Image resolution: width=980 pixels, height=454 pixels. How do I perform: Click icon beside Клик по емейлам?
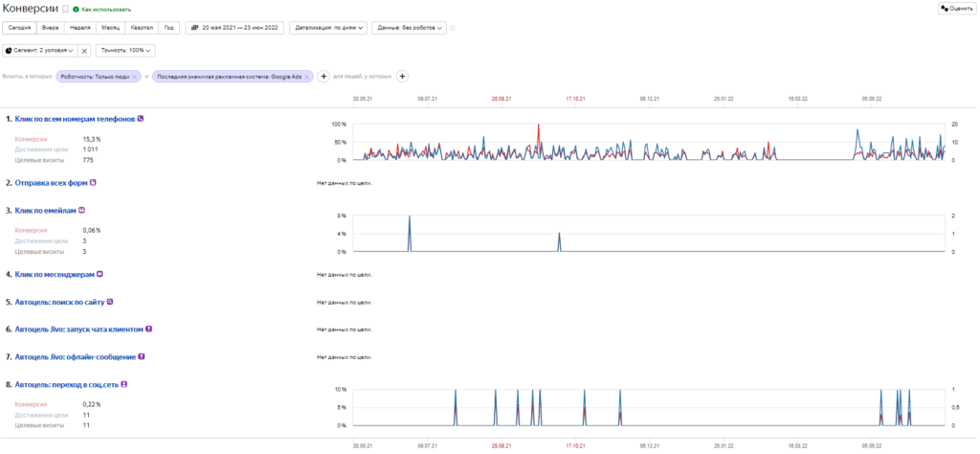[x=80, y=210]
